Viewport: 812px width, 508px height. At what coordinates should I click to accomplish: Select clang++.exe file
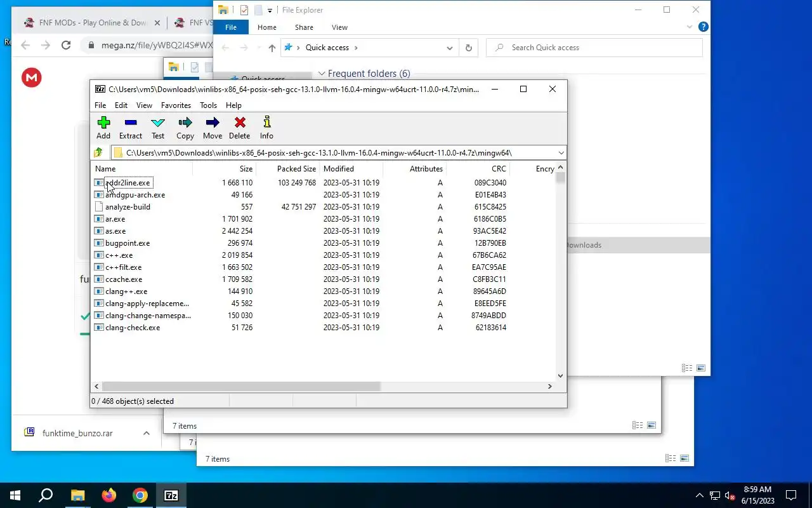[x=126, y=291]
